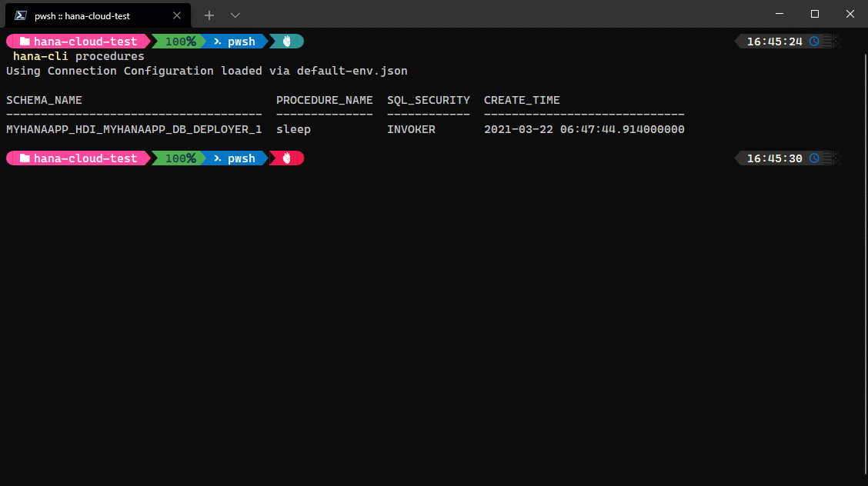
Task: Click the clock icon next to 16:45:30
Action: 814,158
